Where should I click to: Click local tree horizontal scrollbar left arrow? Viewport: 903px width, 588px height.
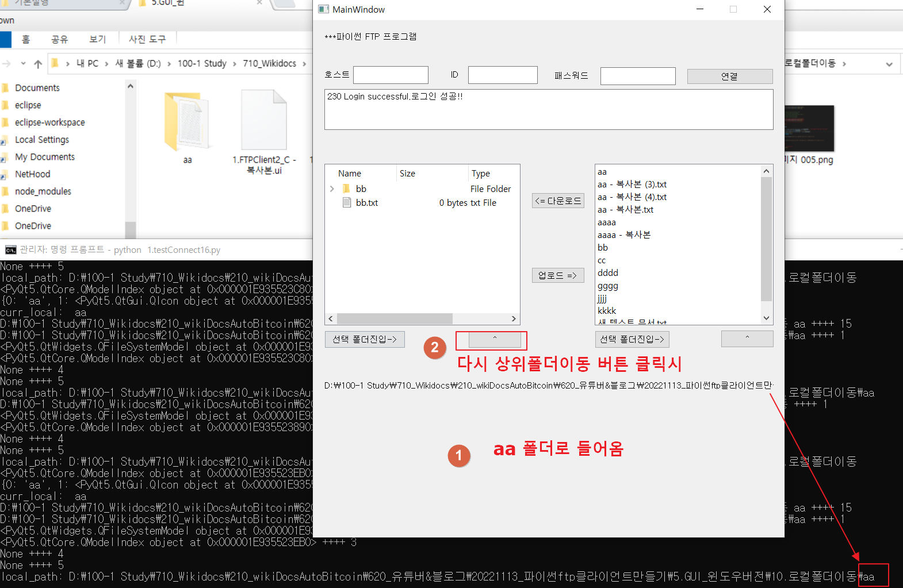tap(331, 318)
